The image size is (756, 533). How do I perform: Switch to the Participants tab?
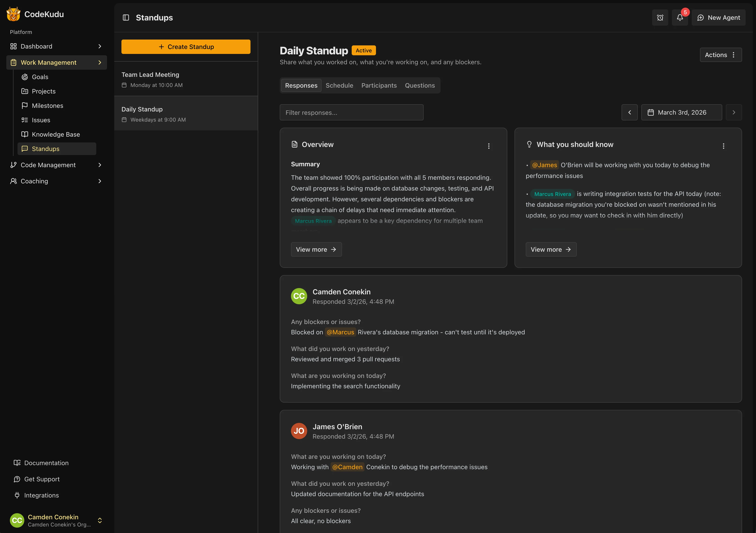tap(379, 86)
